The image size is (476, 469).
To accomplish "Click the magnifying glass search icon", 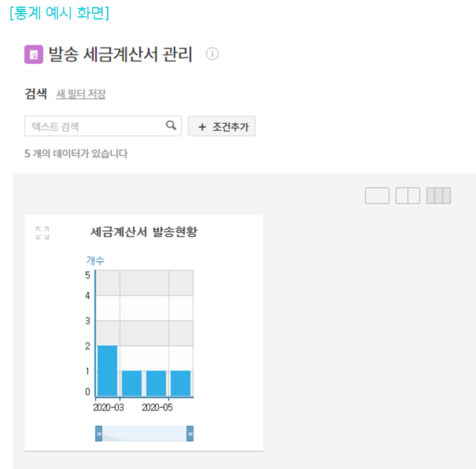I will [x=171, y=126].
